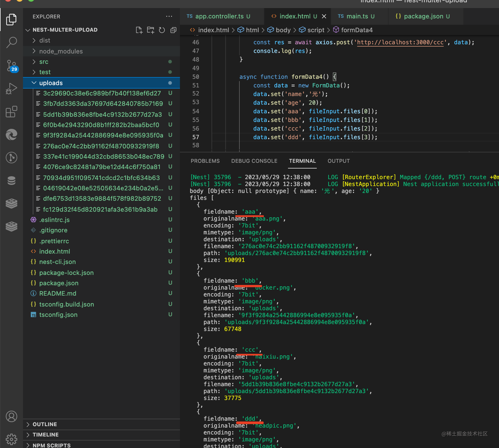Click the New File icon in Explorer

(139, 30)
